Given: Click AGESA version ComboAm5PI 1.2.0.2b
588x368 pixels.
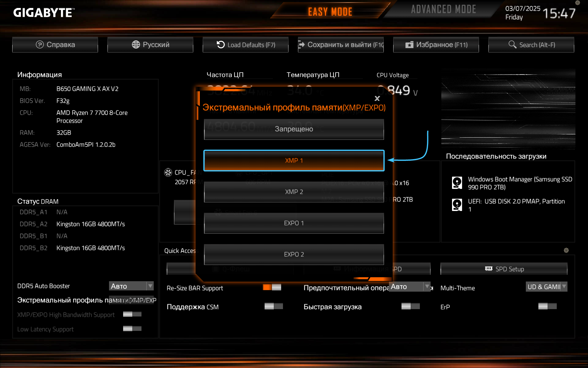Looking at the screenshot, I should click(x=86, y=145).
